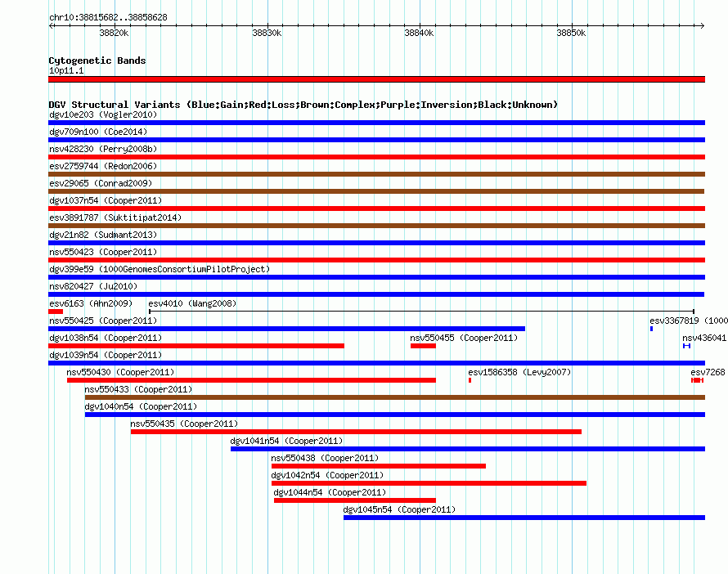The height and width of the screenshot is (574, 728).
Task: Click the short red esv6163 (Ahn2009) bar
Action: tap(56, 312)
